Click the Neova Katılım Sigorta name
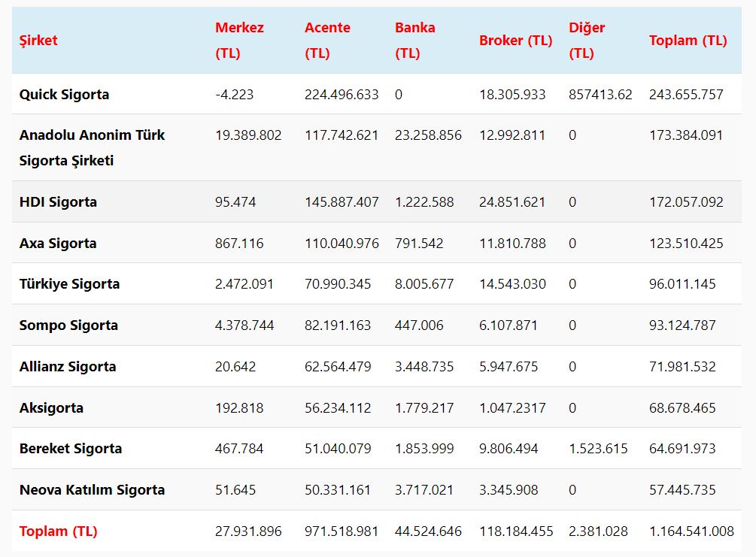This screenshot has width=756, height=557. [x=92, y=490]
